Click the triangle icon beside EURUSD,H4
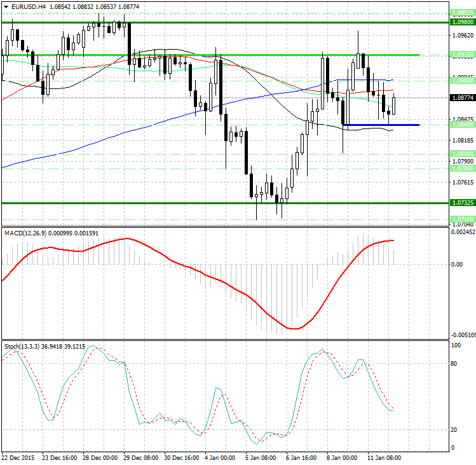This screenshot has width=476, height=465. pos(6,6)
